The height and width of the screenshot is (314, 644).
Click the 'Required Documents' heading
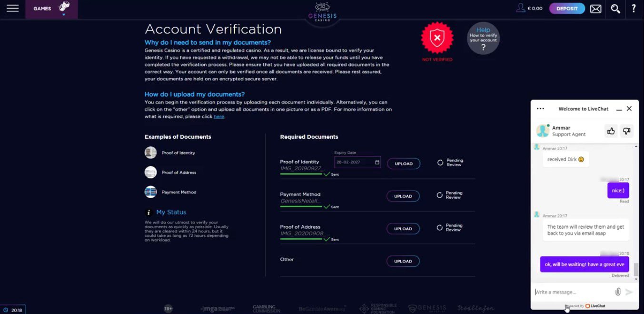pos(309,137)
